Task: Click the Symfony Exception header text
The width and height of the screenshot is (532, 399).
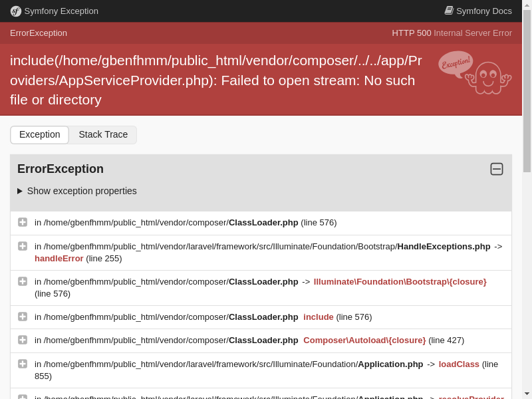Action: coord(61,11)
